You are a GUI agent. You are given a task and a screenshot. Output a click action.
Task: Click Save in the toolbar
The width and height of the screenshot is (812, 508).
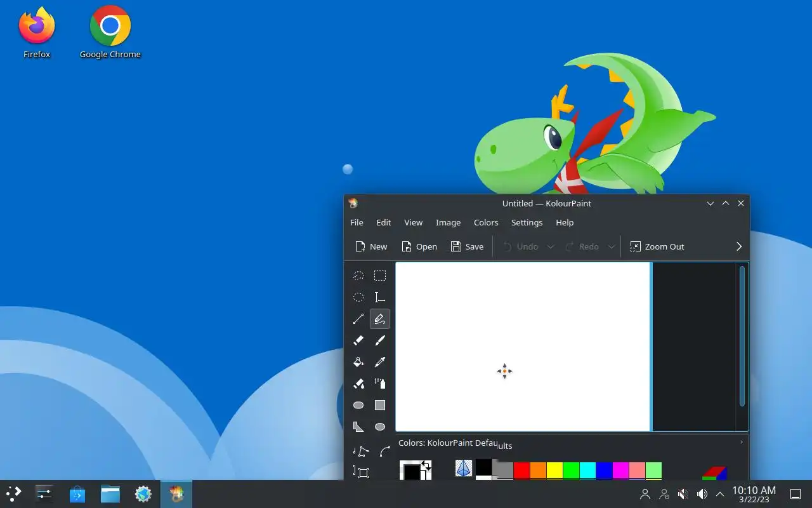coord(467,246)
